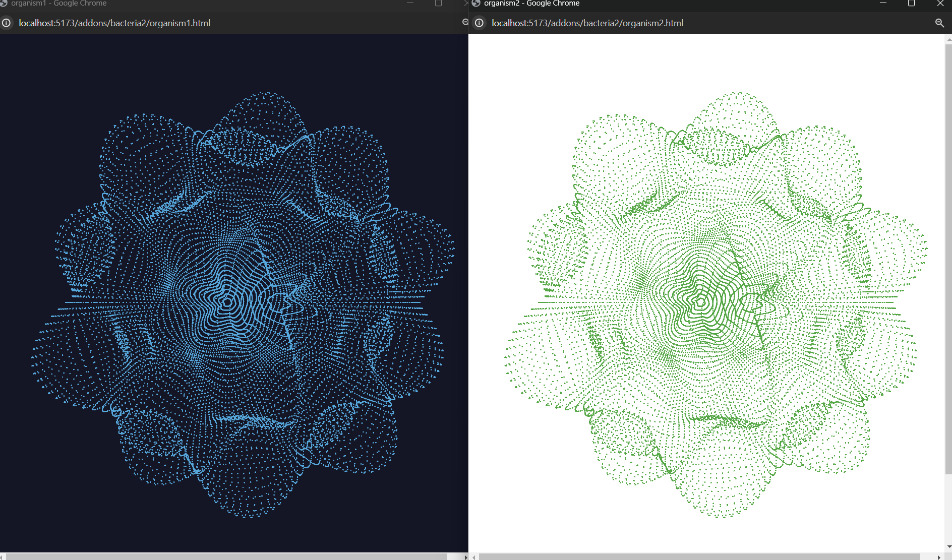Click organism1 horizontal scrollbar thumb

(x=226, y=556)
